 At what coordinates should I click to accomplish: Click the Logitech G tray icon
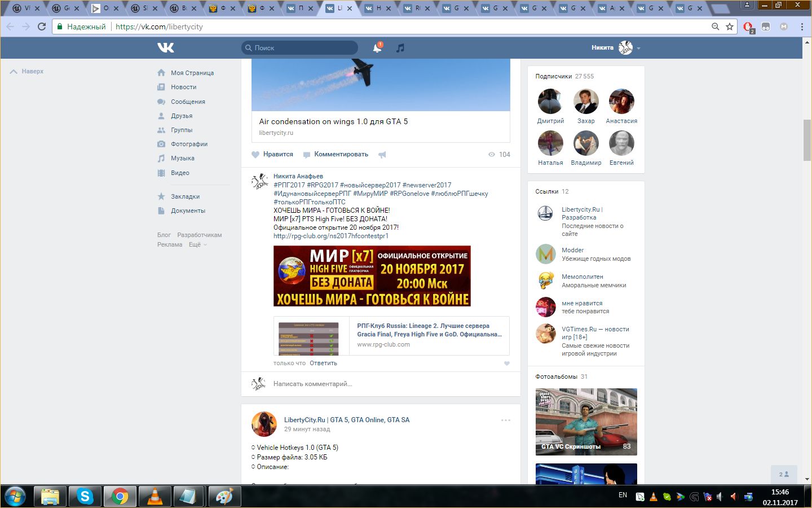694,497
